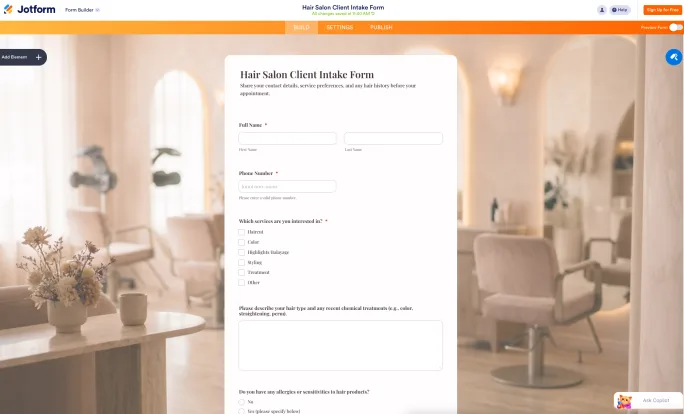Check the Haircut checkbox
684x414 pixels.
(x=241, y=232)
